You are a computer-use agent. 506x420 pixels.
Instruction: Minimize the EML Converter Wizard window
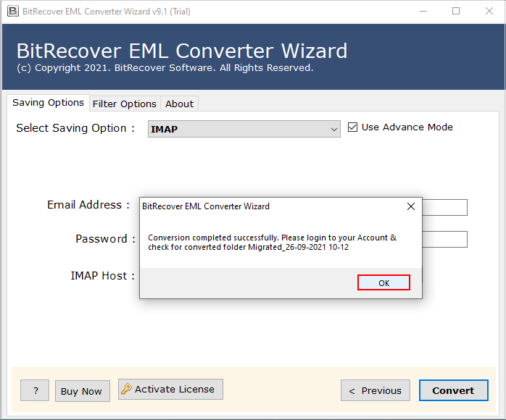[x=423, y=12]
